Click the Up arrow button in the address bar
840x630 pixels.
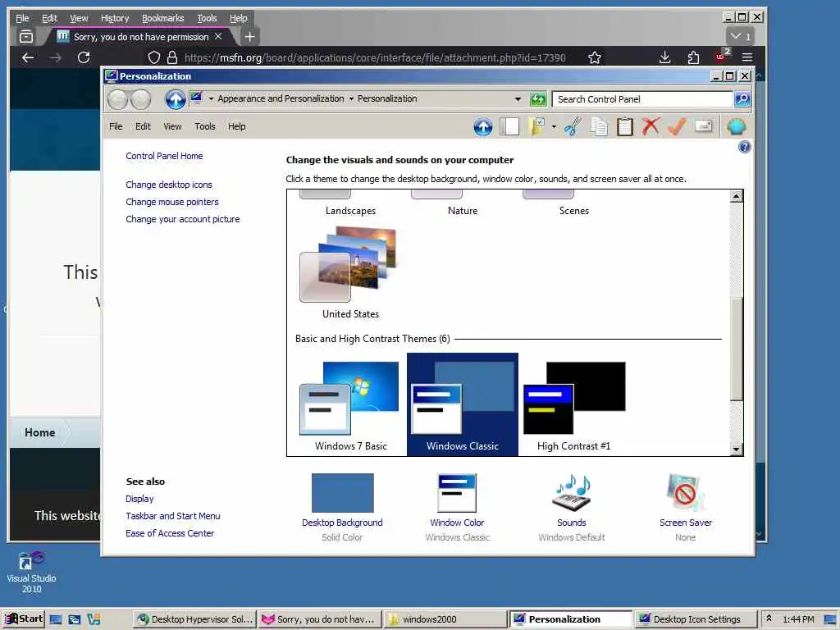[176, 99]
